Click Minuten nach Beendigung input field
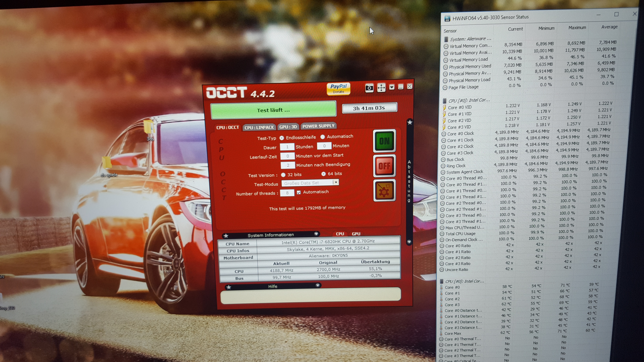Image resolution: width=644 pixels, height=362 pixels. 288,165
